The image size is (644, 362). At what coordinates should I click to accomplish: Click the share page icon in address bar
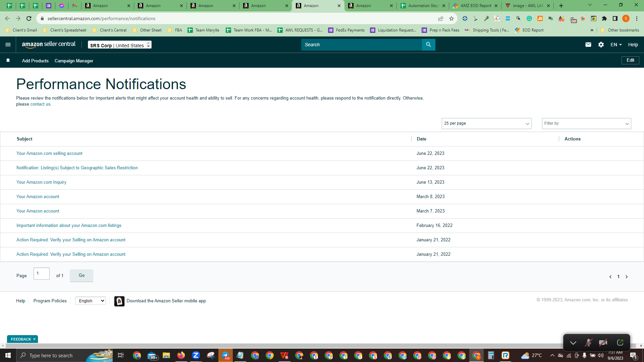pos(441,18)
